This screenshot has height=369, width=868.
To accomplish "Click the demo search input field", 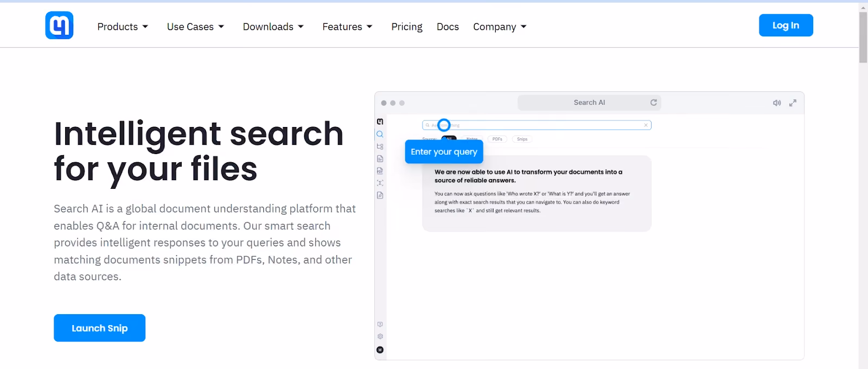I will pos(537,125).
